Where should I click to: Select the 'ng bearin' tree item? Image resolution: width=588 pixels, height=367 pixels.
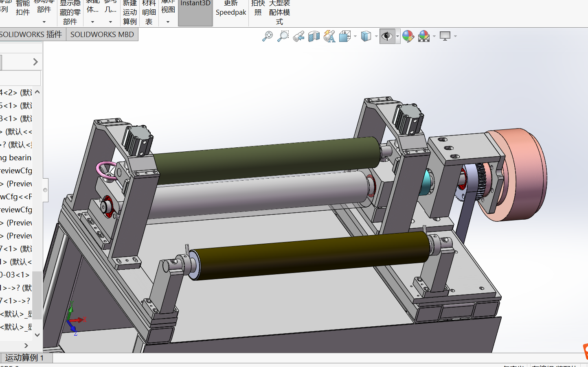(16, 157)
